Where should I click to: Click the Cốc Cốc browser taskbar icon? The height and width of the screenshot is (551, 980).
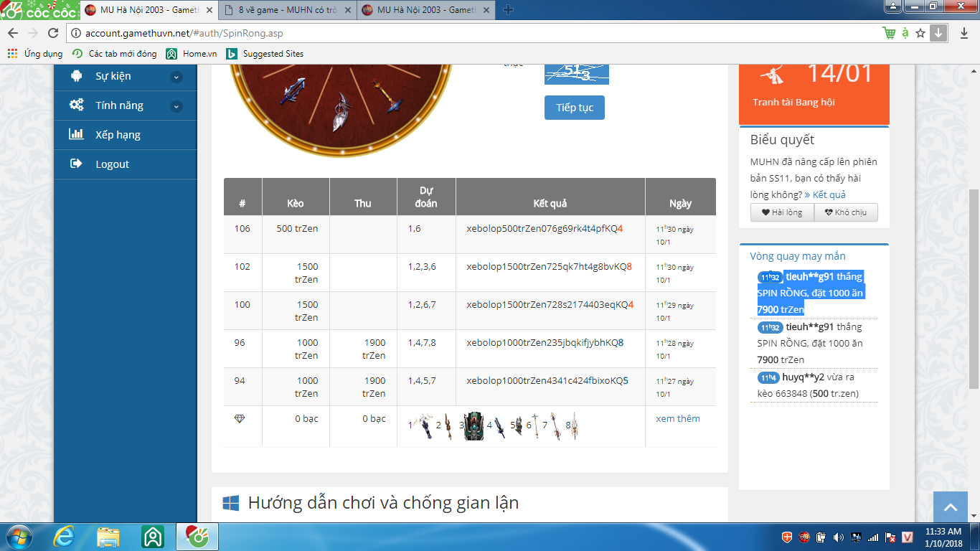pyautogui.click(x=197, y=537)
